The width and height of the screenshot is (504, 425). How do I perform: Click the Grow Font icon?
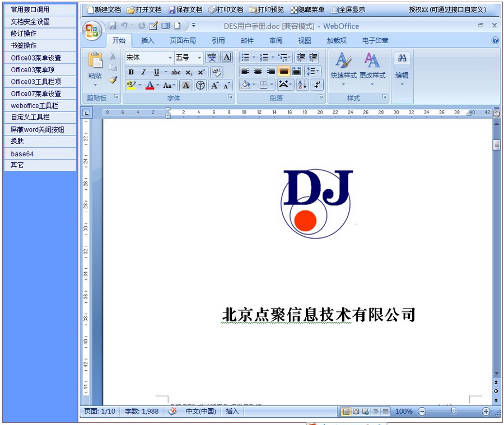point(214,85)
